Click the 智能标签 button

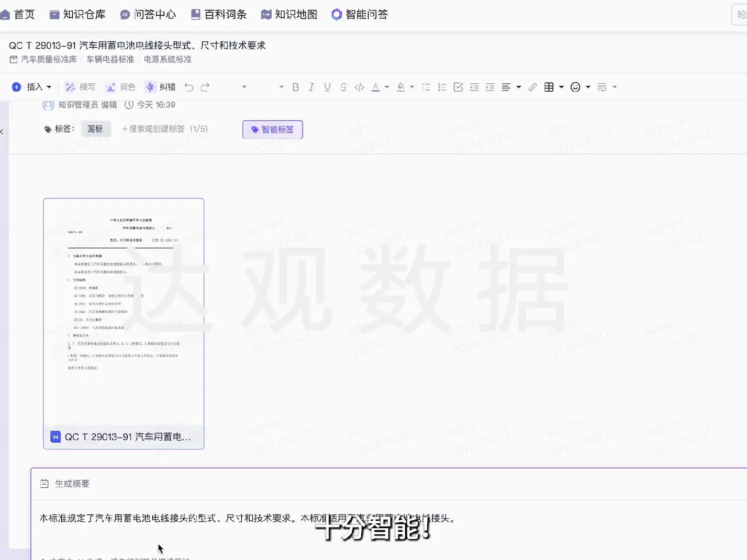pos(273,129)
